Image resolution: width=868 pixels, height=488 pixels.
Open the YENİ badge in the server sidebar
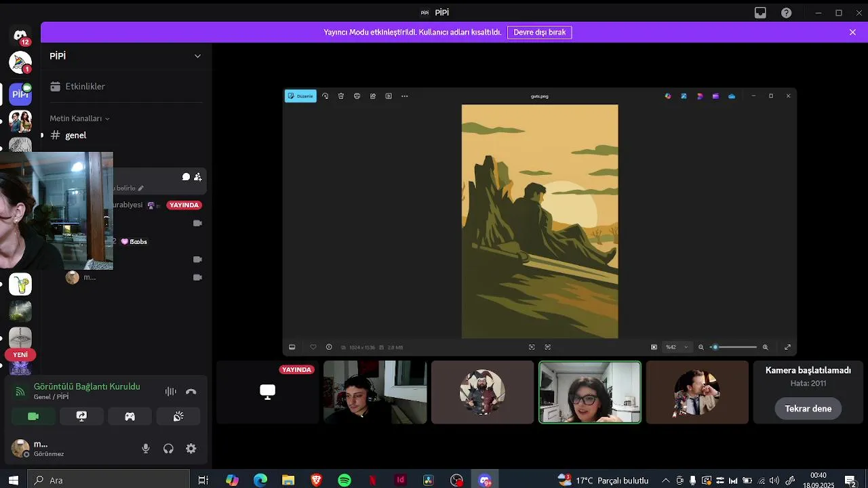[20, 355]
